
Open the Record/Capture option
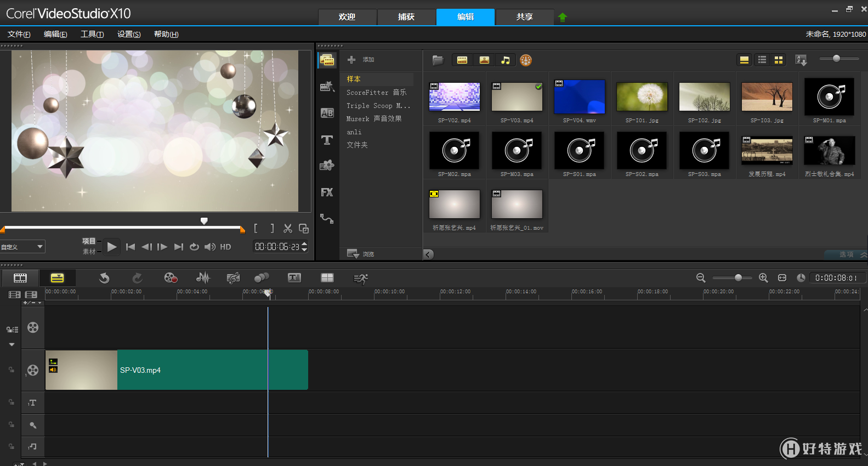pyautogui.click(x=171, y=278)
